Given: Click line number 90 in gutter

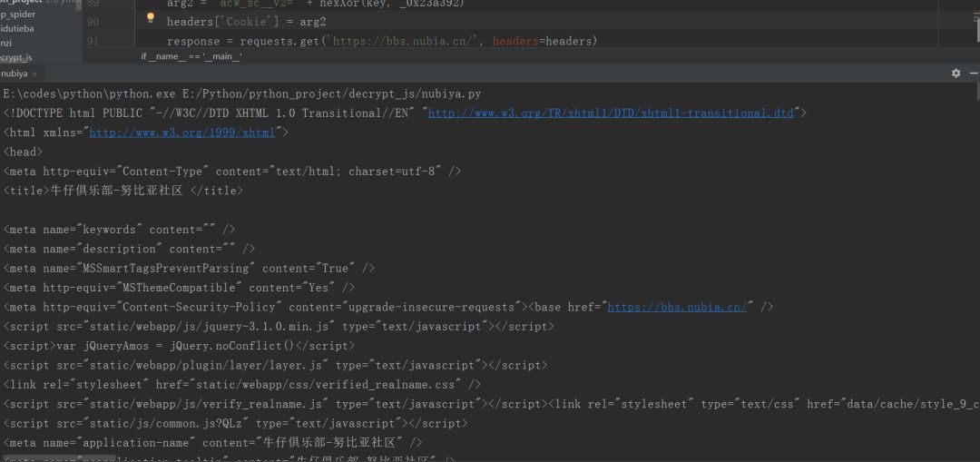Looking at the screenshot, I should tap(93, 22).
